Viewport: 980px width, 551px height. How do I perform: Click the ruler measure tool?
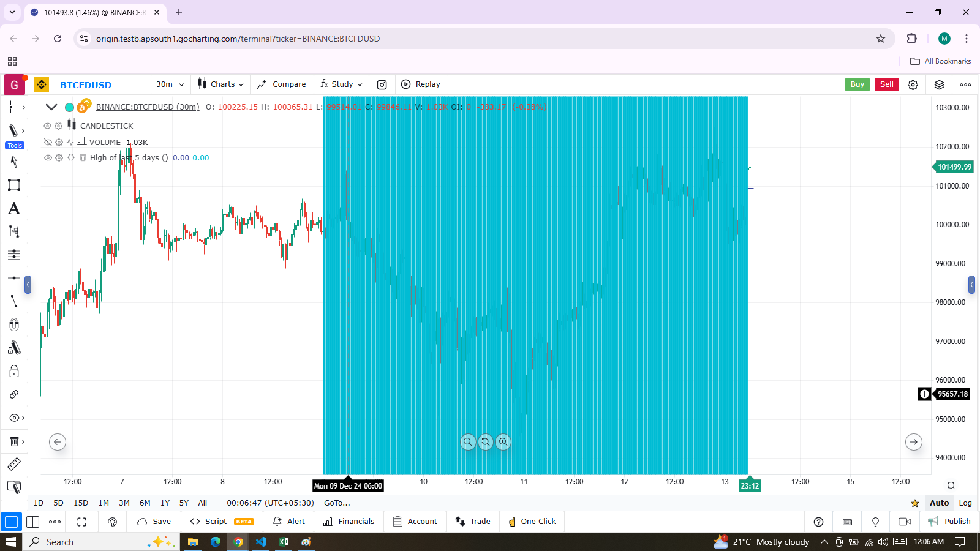click(x=13, y=464)
